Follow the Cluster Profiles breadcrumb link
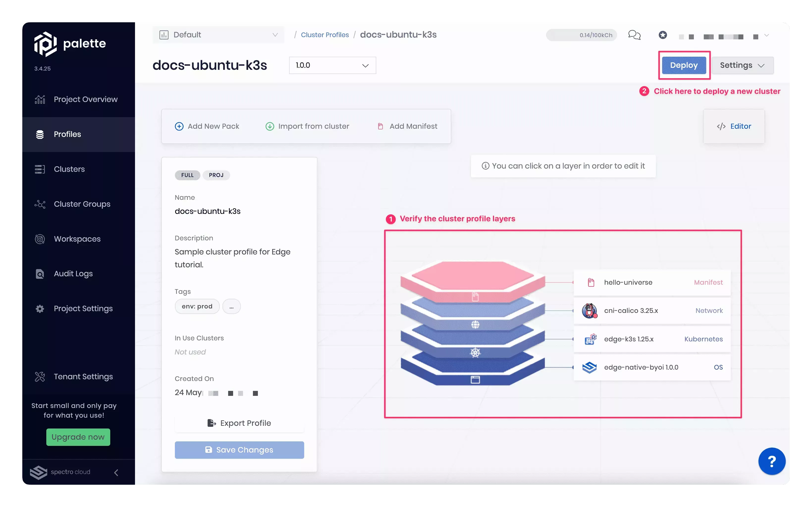This screenshot has width=812, height=507. tap(325, 35)
